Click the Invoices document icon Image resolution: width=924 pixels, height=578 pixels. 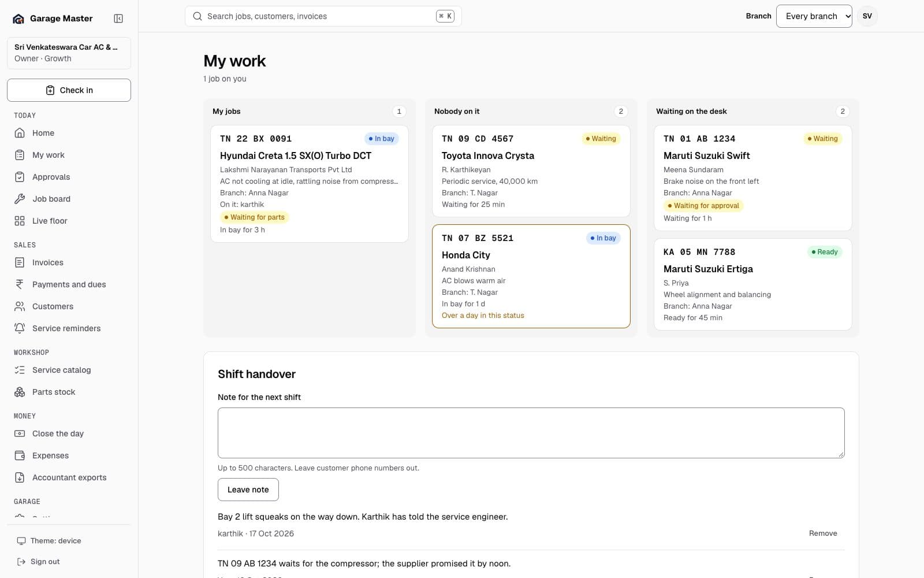tap(20, 262)
